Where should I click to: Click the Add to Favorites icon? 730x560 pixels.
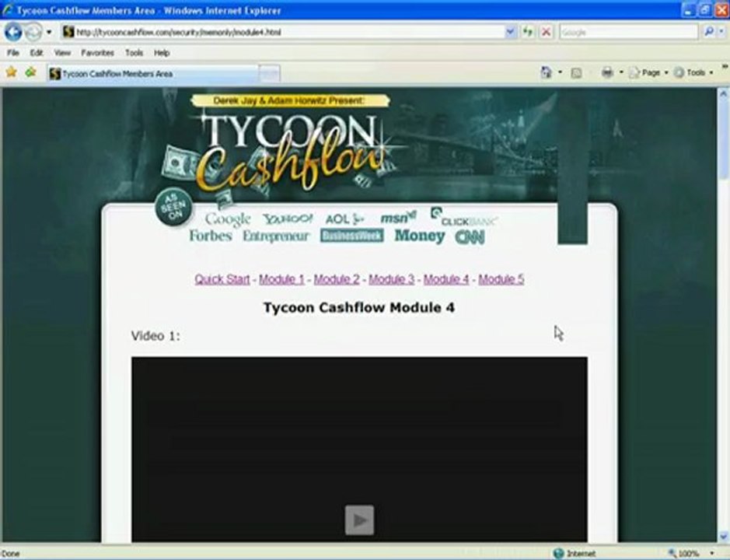[31, 72]
